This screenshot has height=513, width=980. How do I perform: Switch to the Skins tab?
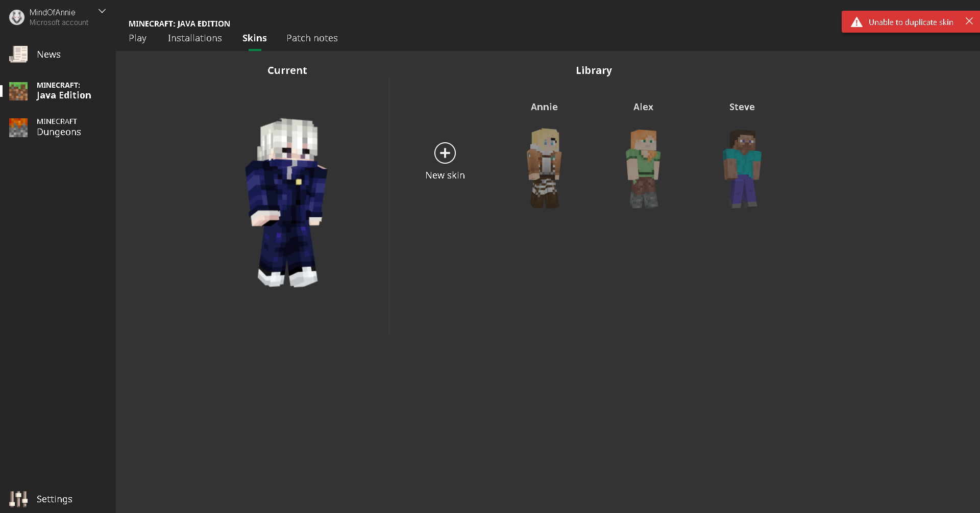point(255,38)
